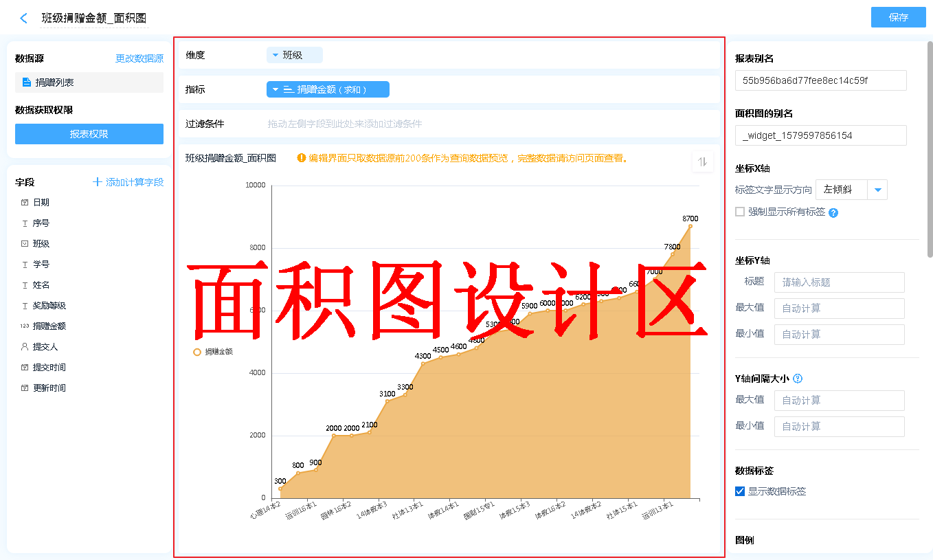The image size is (933, 560).
Task: Click the 报表别名 input field
Action: [820, 80]
